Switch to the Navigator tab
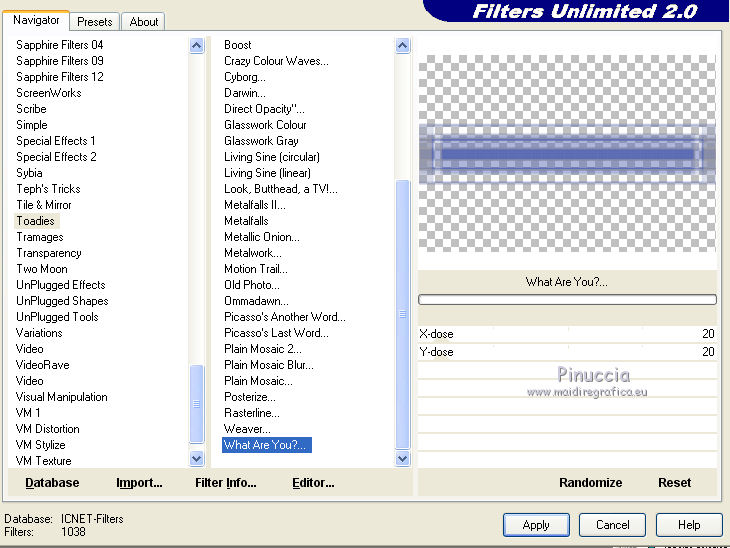The width and height of the screenshot is (730, 548). tap(36, 20)
